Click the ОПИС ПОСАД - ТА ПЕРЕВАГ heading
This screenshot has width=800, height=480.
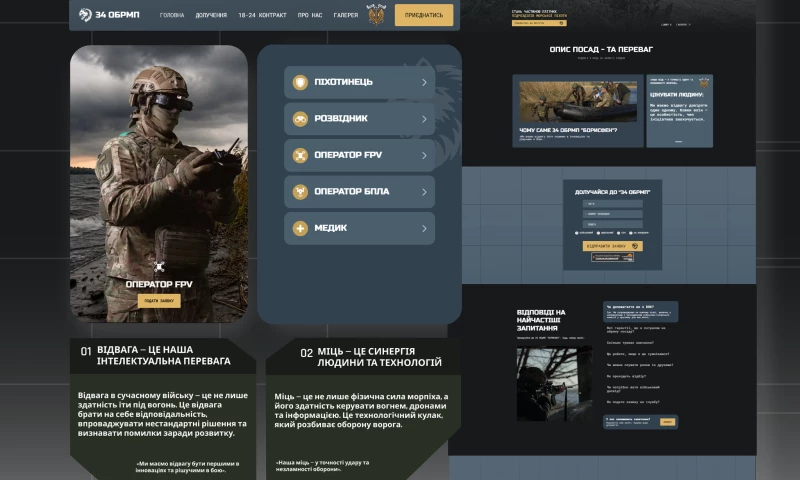[601, 49]
